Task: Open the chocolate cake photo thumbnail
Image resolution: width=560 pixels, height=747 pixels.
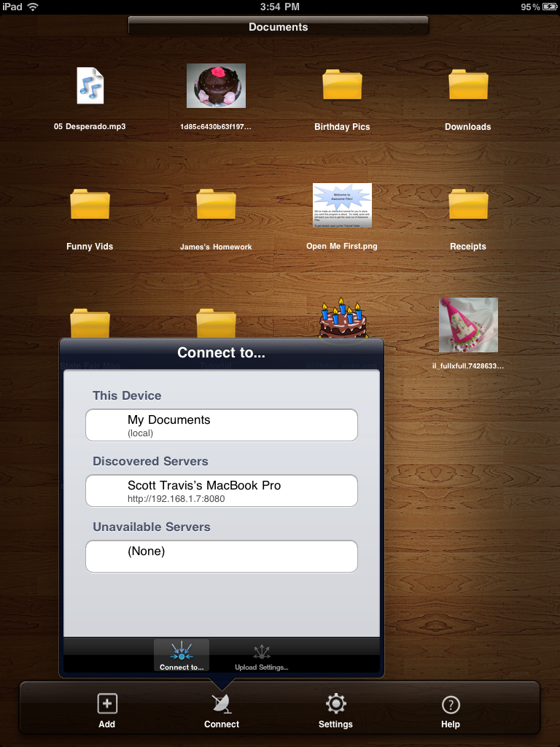Action: click(x=216, y=86)
